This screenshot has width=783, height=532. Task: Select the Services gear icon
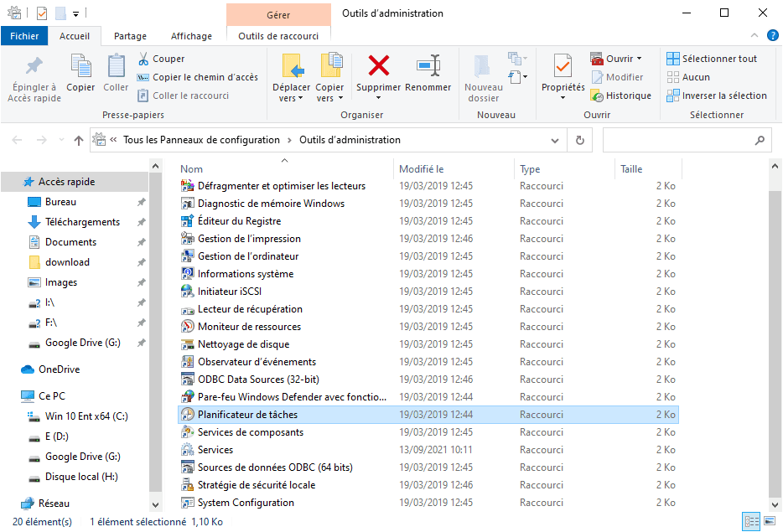(x=187, y=450)
